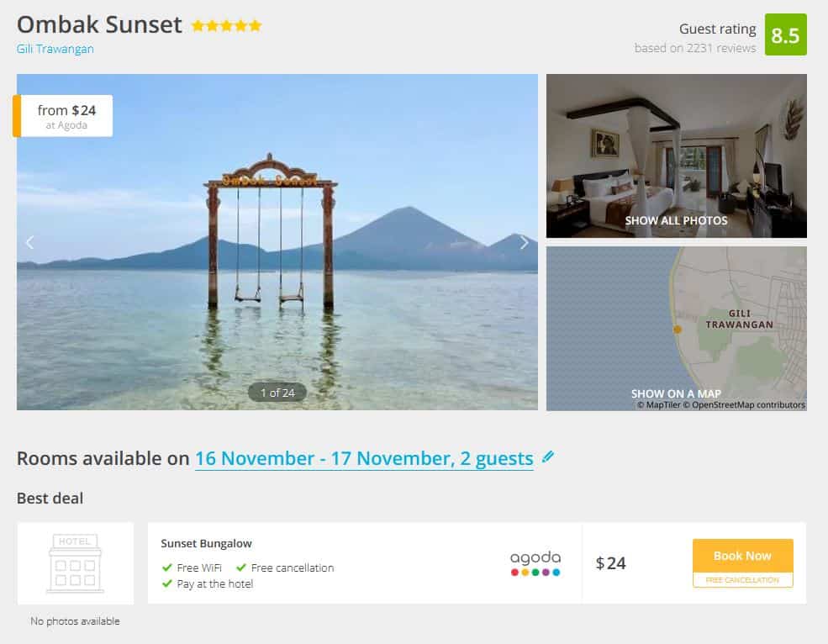The width and height of the screenshot is (828, 644).
Task: Click the previous photo arrow on the gallery
Action: [30, 242]
